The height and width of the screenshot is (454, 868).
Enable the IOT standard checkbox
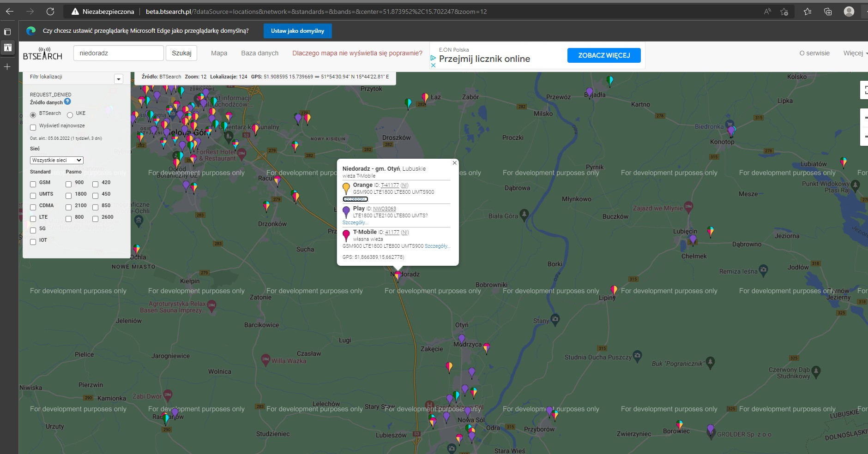tap(33, 242)
